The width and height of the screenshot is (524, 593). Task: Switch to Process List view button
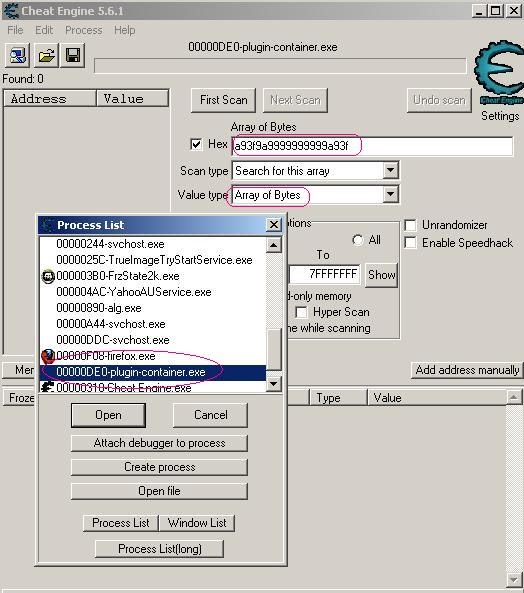121,523
